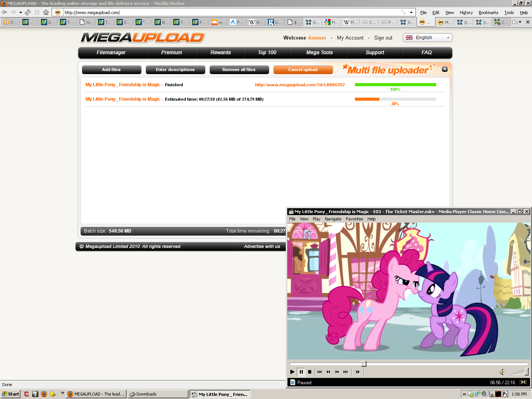
Task: Switch to Downloads window in the taskbar
Action: point(158,394)
